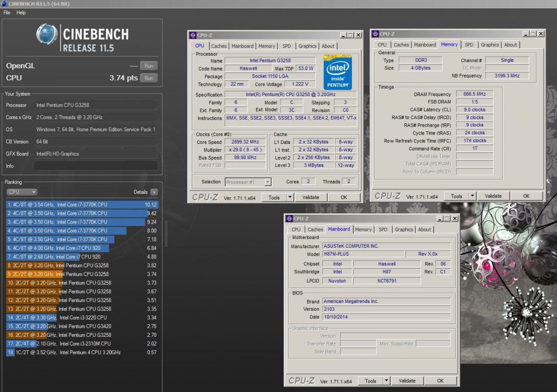Switch to Mainboard tab in CPU window
The width and height of the screenshot is (557, 392).
[x=242, y=46]
